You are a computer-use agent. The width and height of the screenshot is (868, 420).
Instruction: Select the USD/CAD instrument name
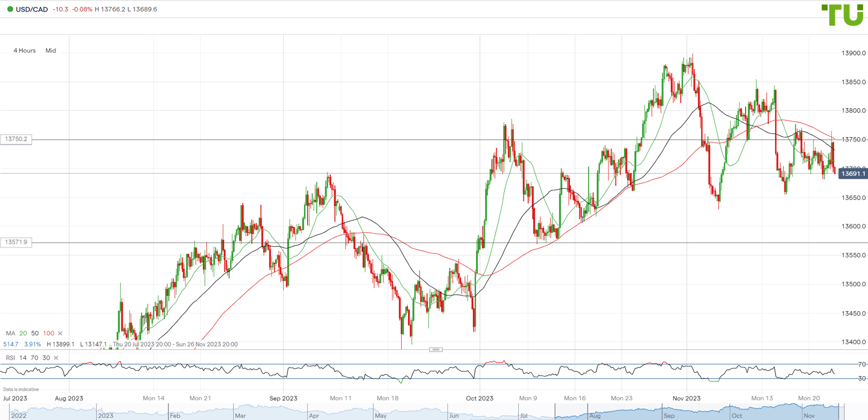(32, 9)
